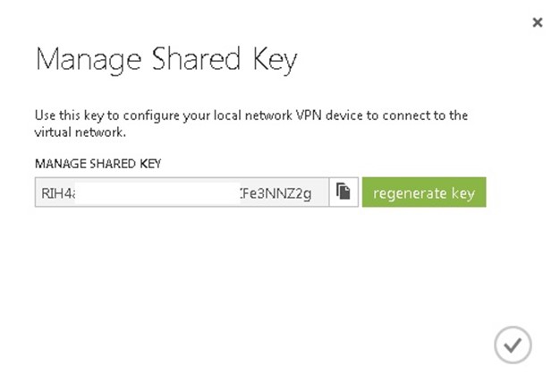
Task: Click the word 'Key' in the title
Action: [275, 60]
